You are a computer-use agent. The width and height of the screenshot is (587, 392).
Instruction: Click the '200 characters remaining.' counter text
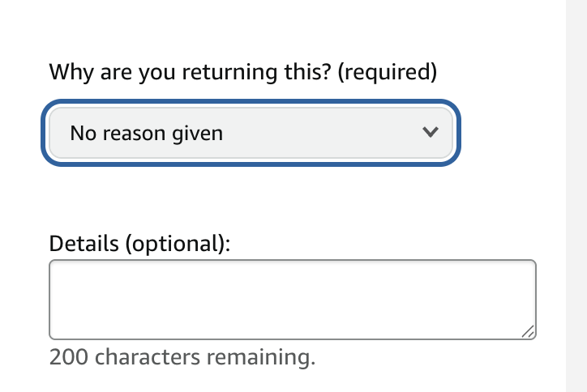pyautogui.click(x=182, y=357)
